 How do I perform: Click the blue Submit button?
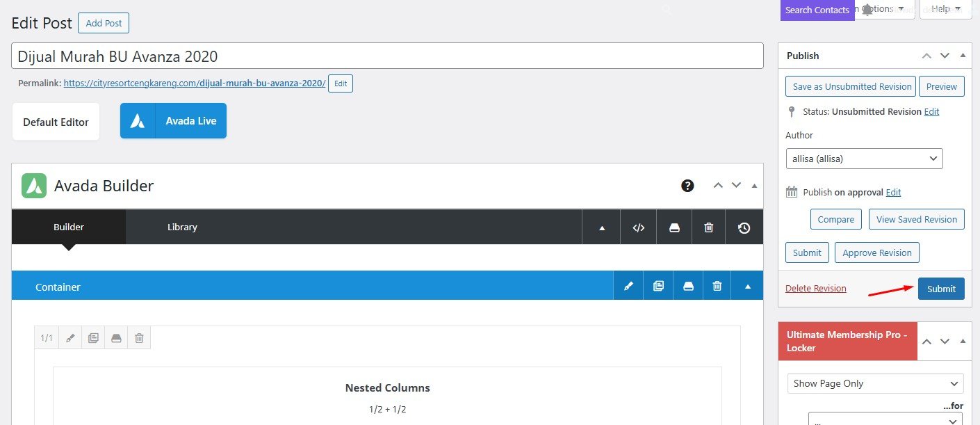(x=940, y=289)
